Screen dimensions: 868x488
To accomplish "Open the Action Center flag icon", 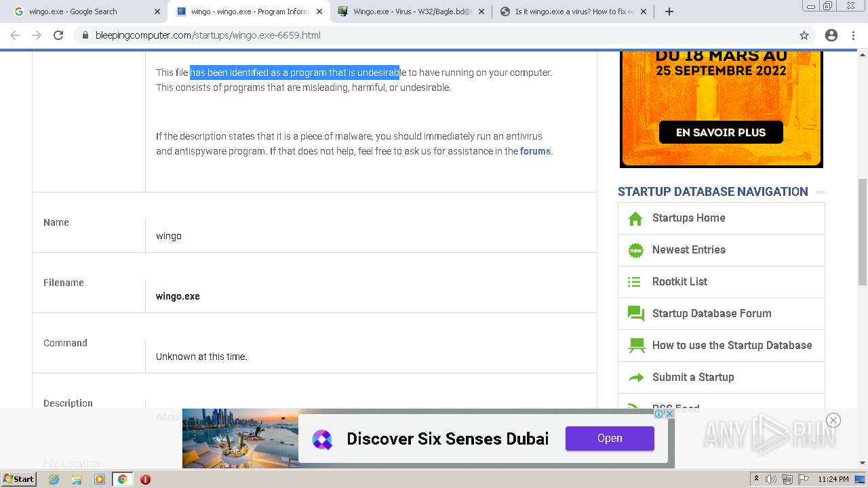I will coord(803,479).
